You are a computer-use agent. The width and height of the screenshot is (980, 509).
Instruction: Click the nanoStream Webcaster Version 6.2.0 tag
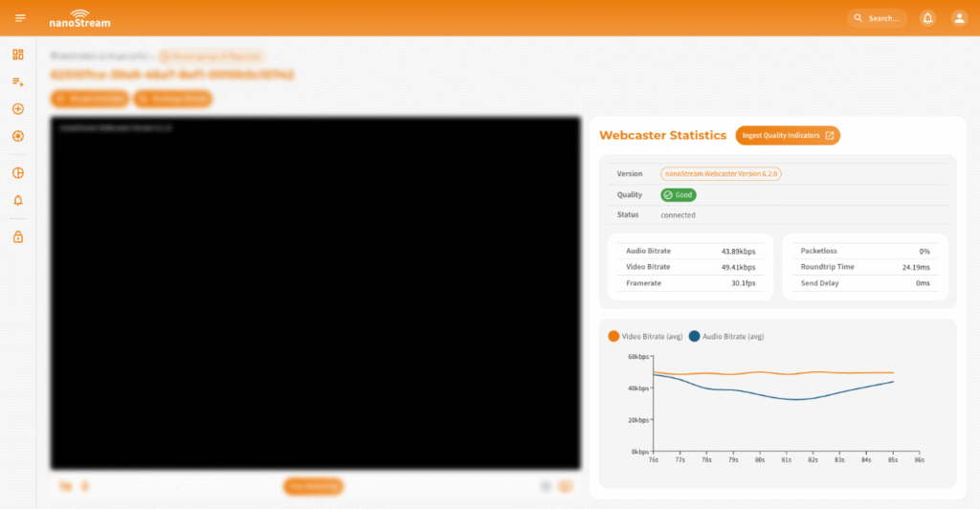[721, 174]
